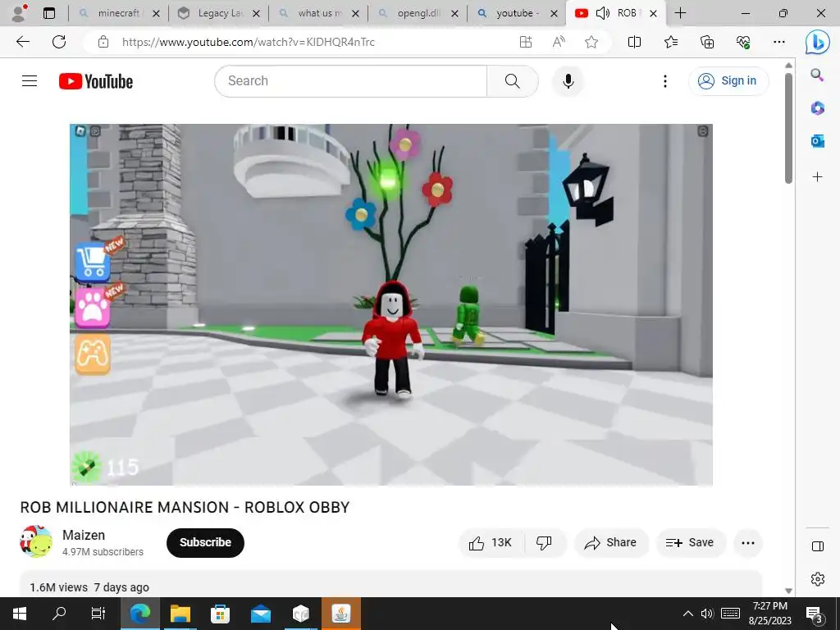Open sidebar settings gear
Viewport: 840px width, 630px height.
(x=817, y=579)
